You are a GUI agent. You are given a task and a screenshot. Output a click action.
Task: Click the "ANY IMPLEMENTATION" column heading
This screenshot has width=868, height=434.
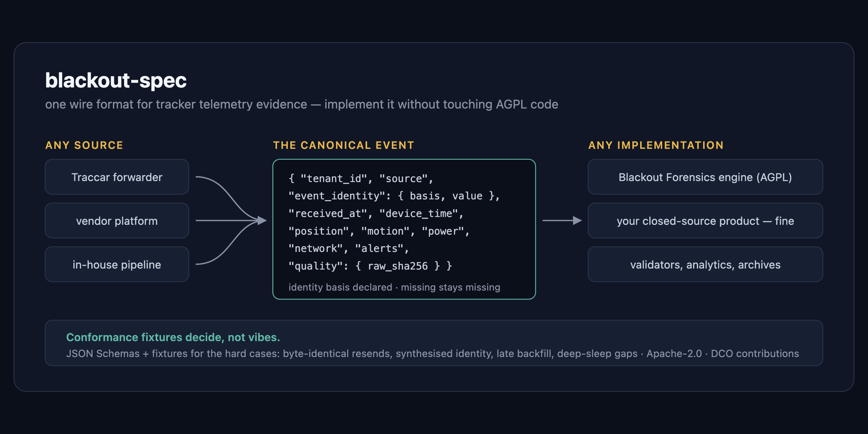[656, 145]
